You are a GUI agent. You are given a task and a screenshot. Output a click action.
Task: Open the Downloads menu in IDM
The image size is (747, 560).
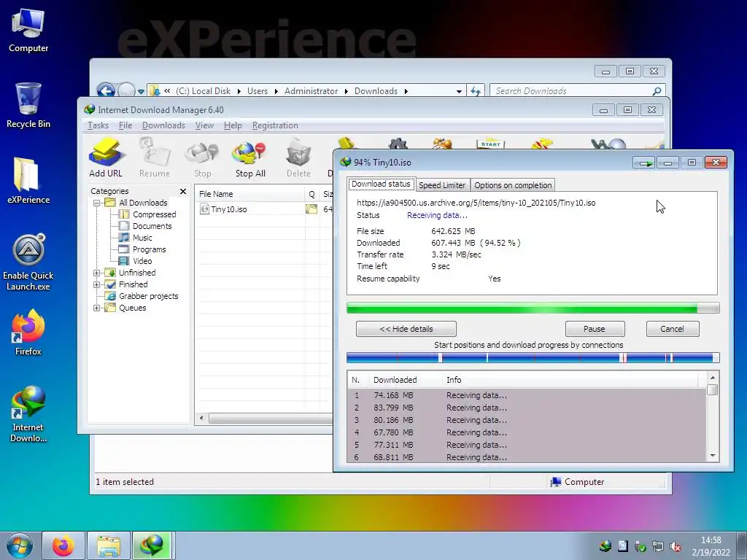click(x=163, y=125)
